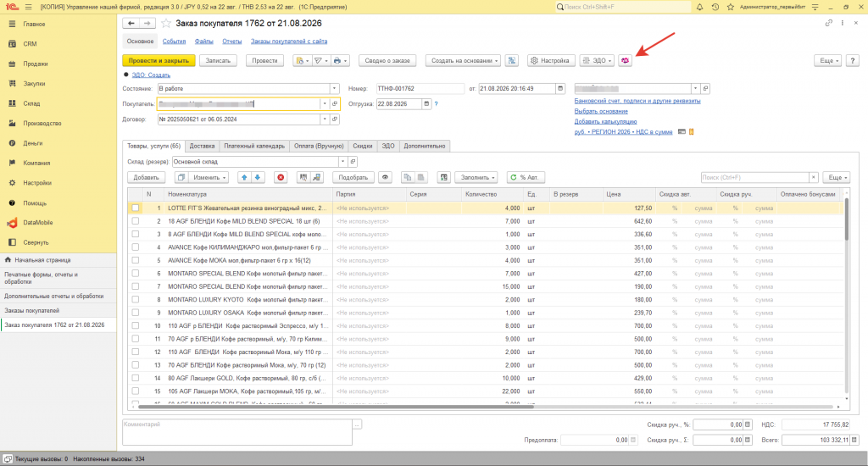
Task: Expand Склад (резерв) dropdown arrow
Action: (342, 162)
